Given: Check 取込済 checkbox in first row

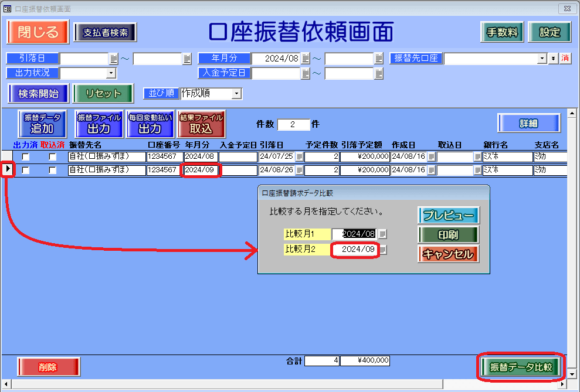Looking at the screenshot, I should pos(53,156).
